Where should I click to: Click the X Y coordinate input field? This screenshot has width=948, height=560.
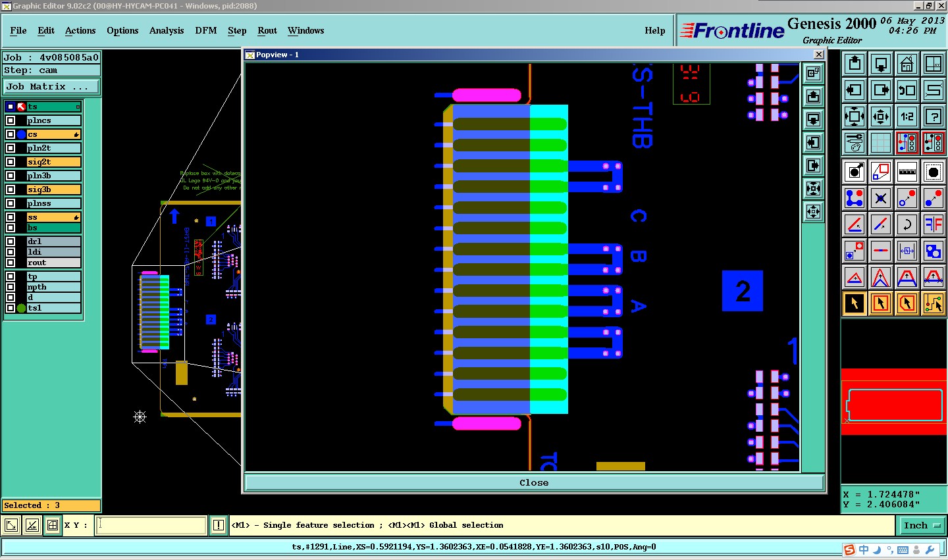coord(152,525)
